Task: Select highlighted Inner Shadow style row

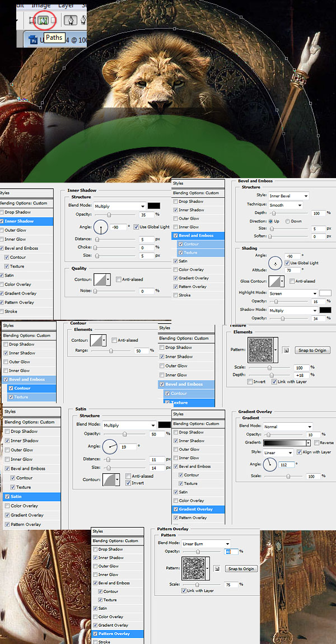Action: coord(26,221)
